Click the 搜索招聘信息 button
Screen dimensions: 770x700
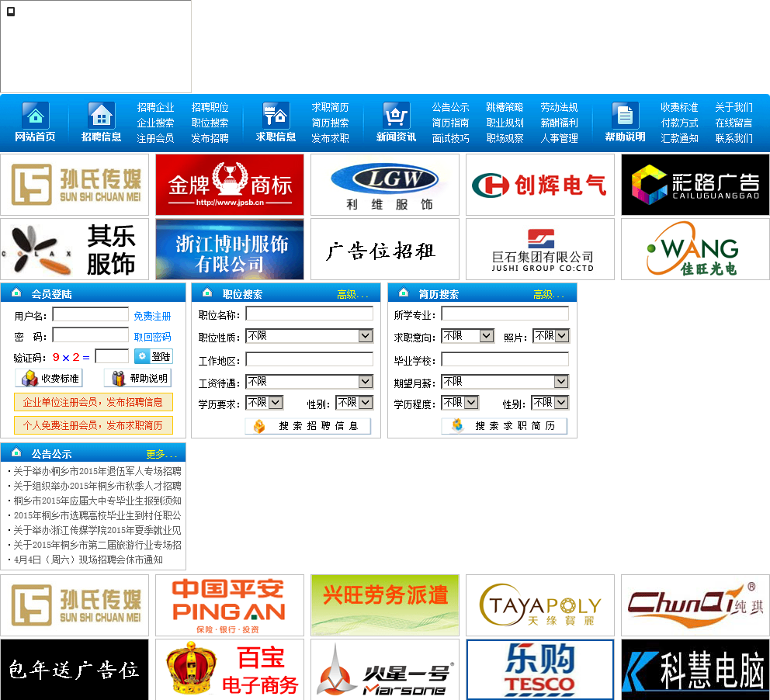(308, 425)
